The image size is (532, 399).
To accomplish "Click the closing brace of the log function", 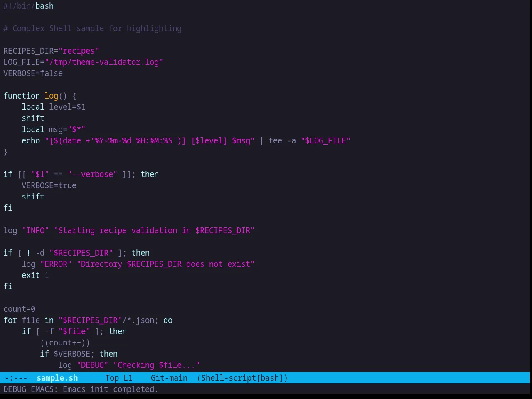I will tap(5, 152).
